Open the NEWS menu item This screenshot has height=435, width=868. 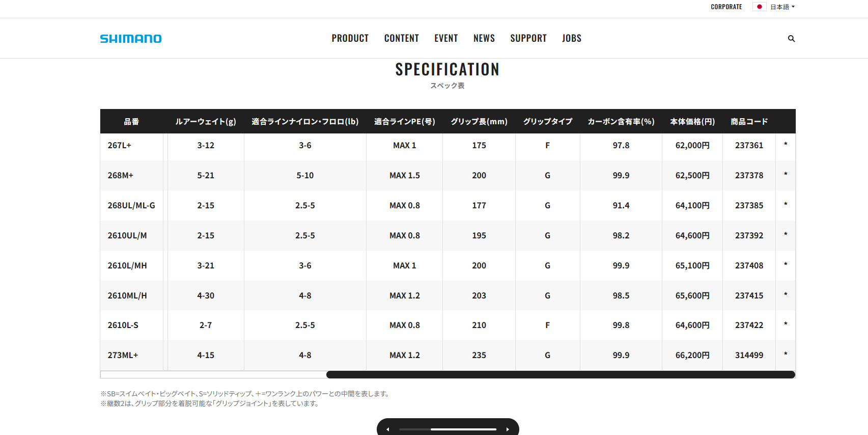click(x=484, y=38)
